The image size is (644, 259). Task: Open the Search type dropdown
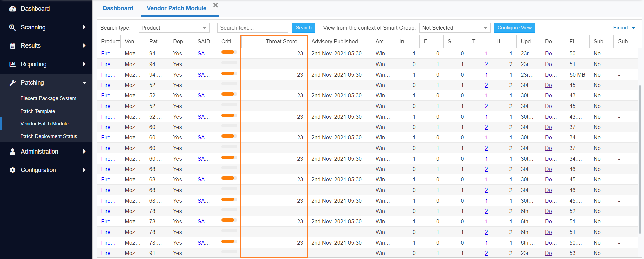point(174,28)
